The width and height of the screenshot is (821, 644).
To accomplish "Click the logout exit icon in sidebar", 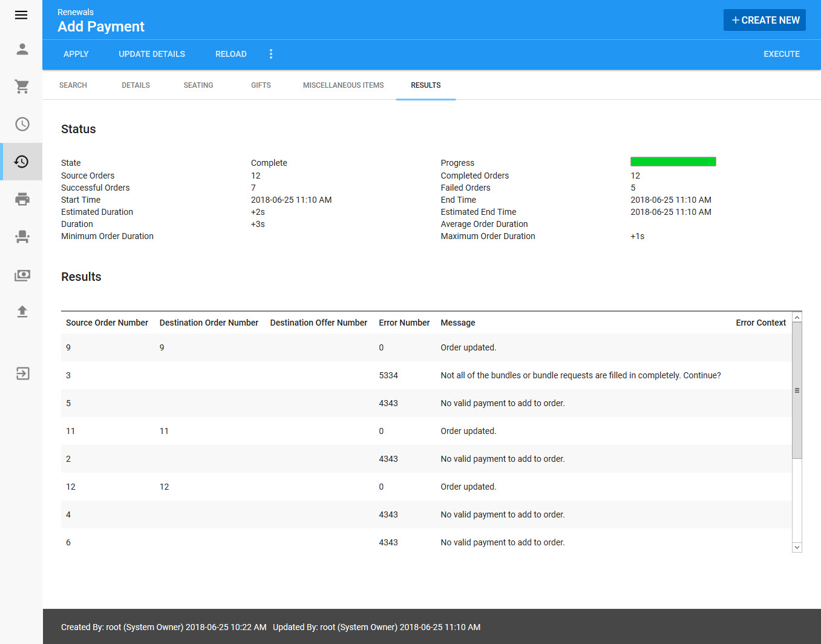I will [x=22, y=373].
